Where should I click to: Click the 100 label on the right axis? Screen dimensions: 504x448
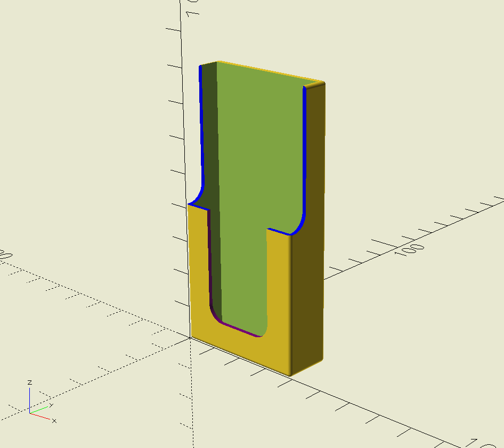(410, 249)
